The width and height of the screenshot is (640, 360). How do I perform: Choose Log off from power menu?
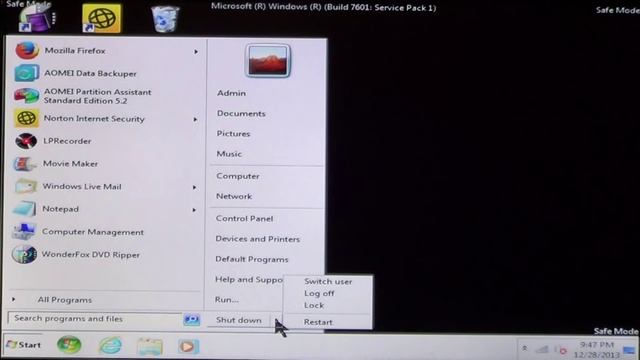(319, 293)
